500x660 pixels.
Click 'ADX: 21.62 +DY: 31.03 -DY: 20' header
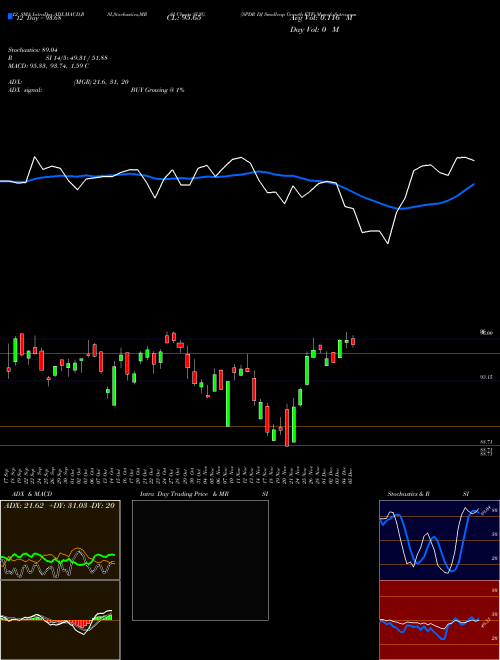tap(59, 505)
